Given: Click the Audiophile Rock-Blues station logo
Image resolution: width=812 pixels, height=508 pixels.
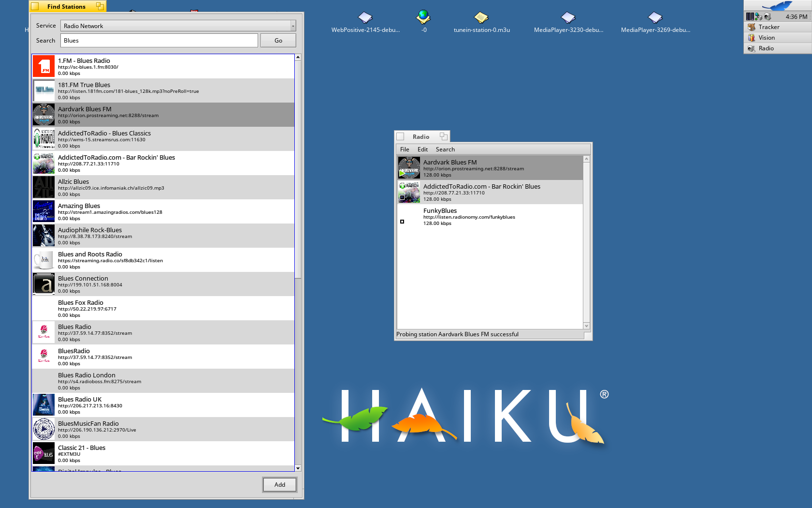Looking at the screenshot, I should point(43,236).
